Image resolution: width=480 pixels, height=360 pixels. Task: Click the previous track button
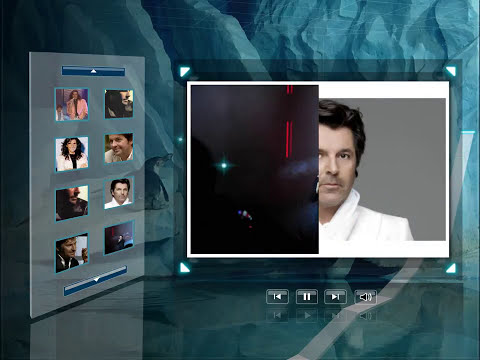(277, 297)
